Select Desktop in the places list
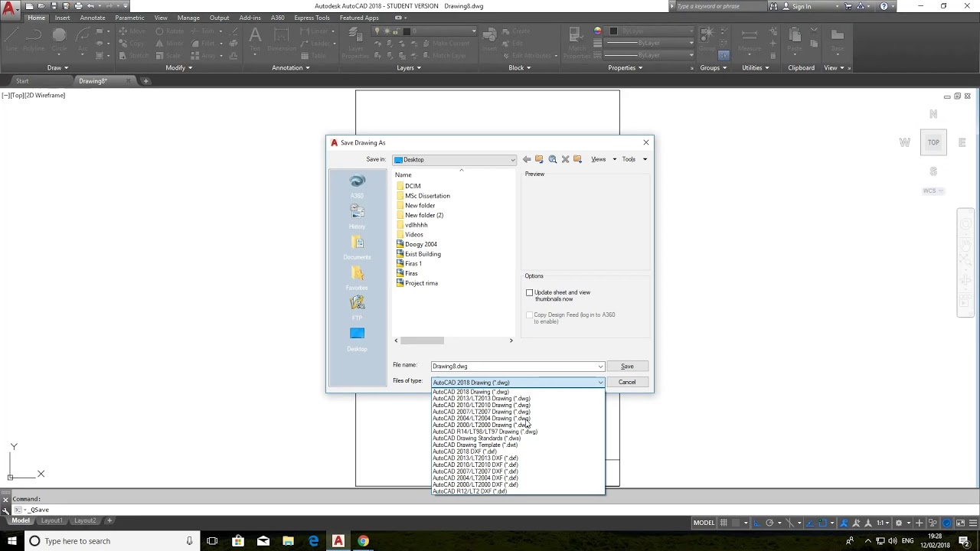 click(x=357, y=339)
